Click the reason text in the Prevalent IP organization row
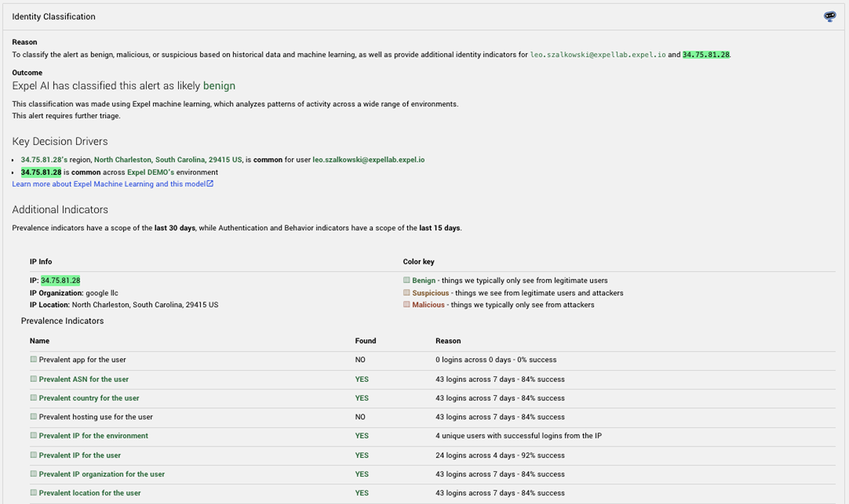The width and height of the screenshot is (849, 504). (500, 474)
